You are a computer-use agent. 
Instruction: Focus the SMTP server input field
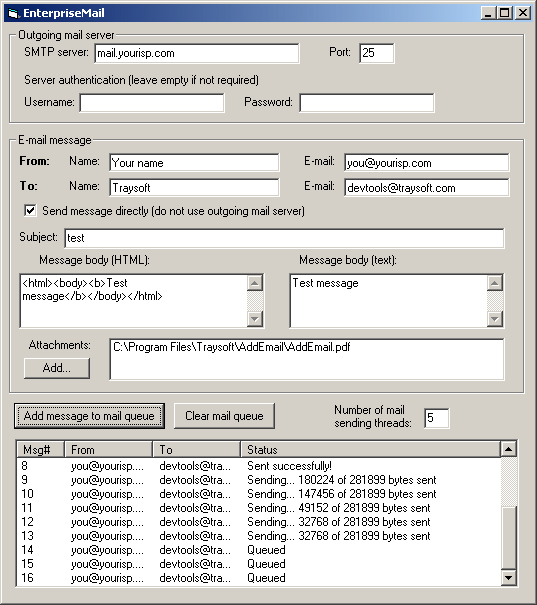point(196,53)
